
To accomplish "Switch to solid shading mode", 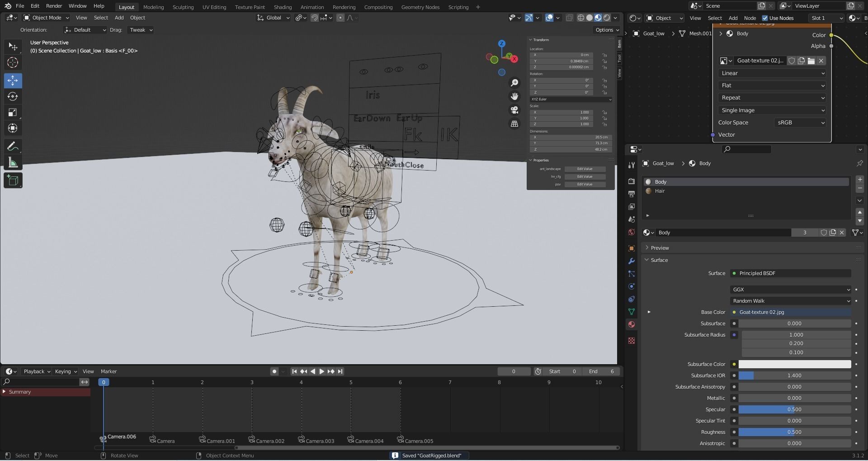I will click(x=590, y=18).
